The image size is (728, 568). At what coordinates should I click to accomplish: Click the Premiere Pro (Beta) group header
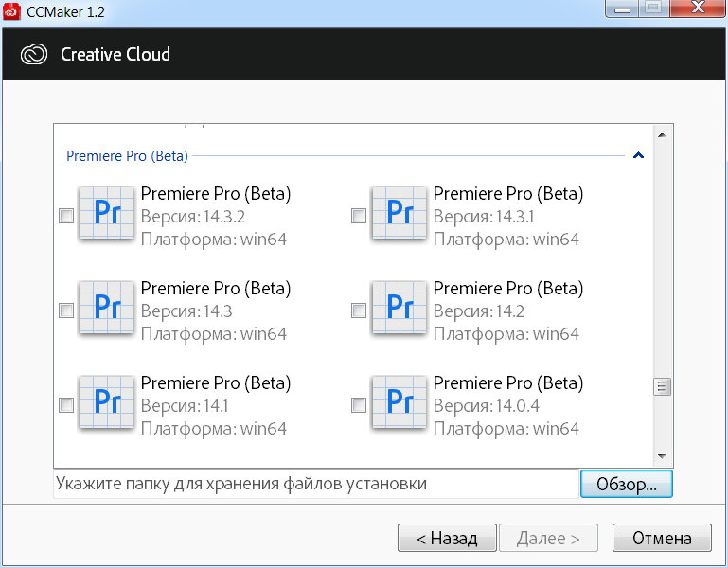pyautogui.click(x=127, y=156)
